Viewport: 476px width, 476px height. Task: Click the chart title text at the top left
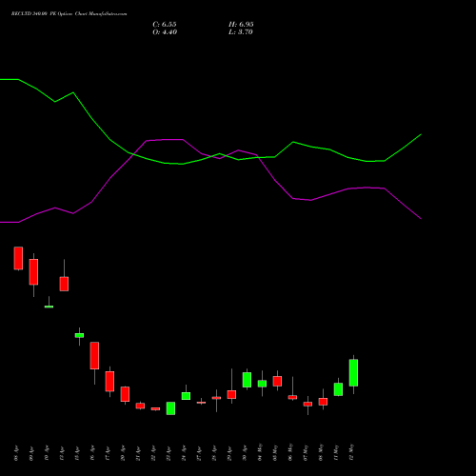[69, 13]
